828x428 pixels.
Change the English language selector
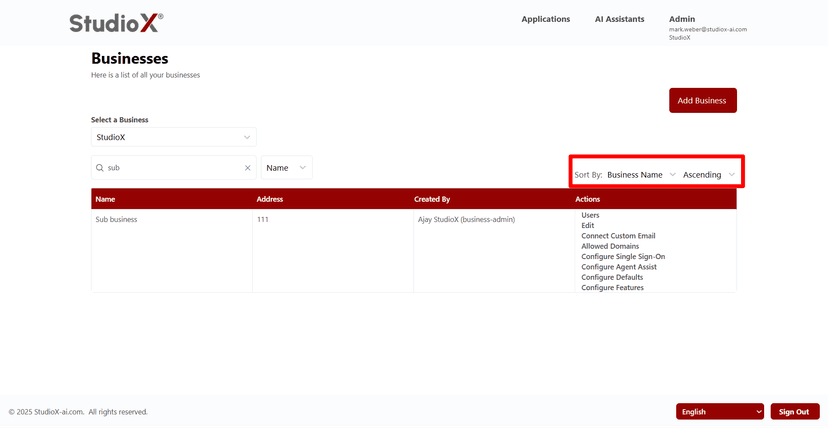(x=720, y=411)
